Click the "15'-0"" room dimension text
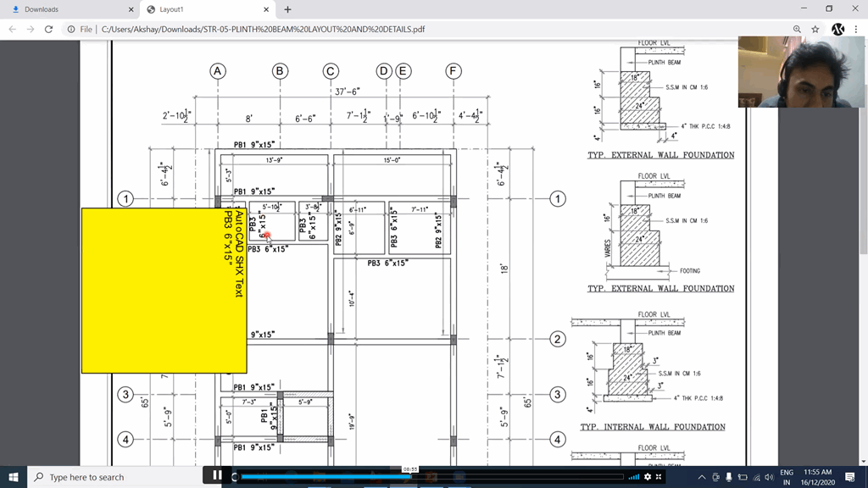 [x=392, y=160]
